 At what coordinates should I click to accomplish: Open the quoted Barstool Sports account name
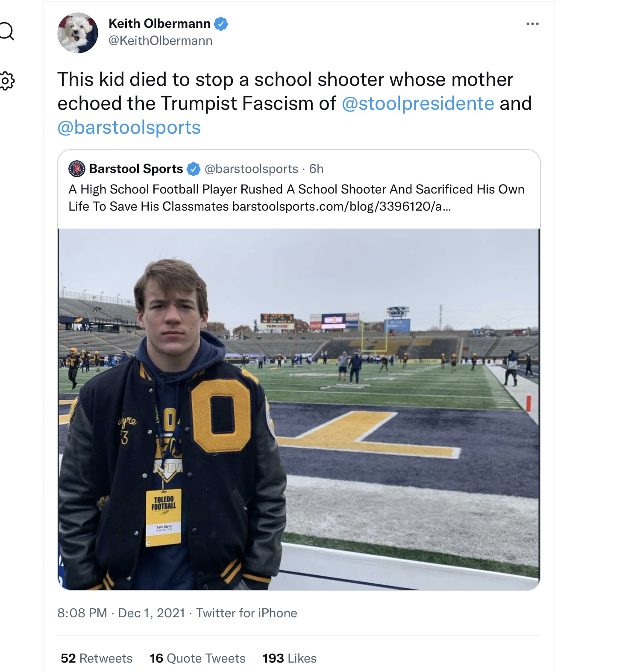pyautogui.click(x=136, y=169)
